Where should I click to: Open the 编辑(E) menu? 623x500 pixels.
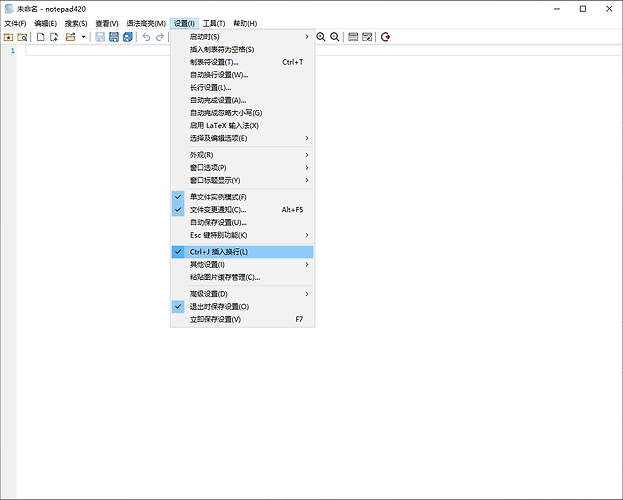click(x=45, y=23)
